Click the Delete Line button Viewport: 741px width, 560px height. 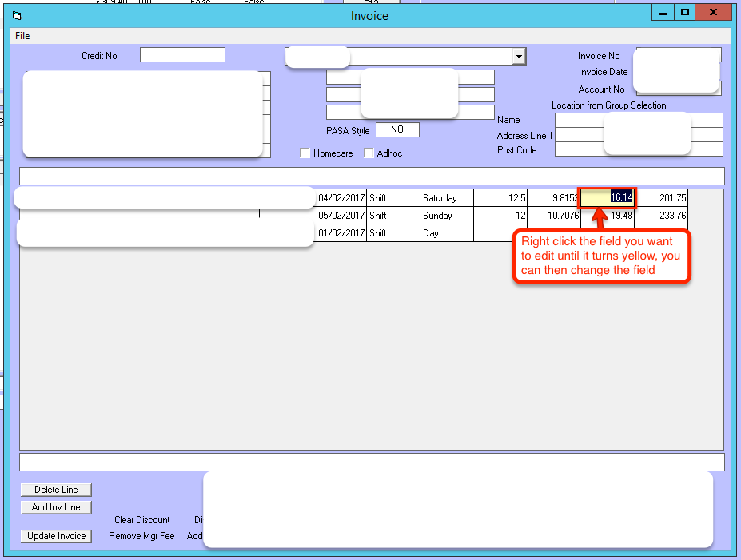[56, 490]
